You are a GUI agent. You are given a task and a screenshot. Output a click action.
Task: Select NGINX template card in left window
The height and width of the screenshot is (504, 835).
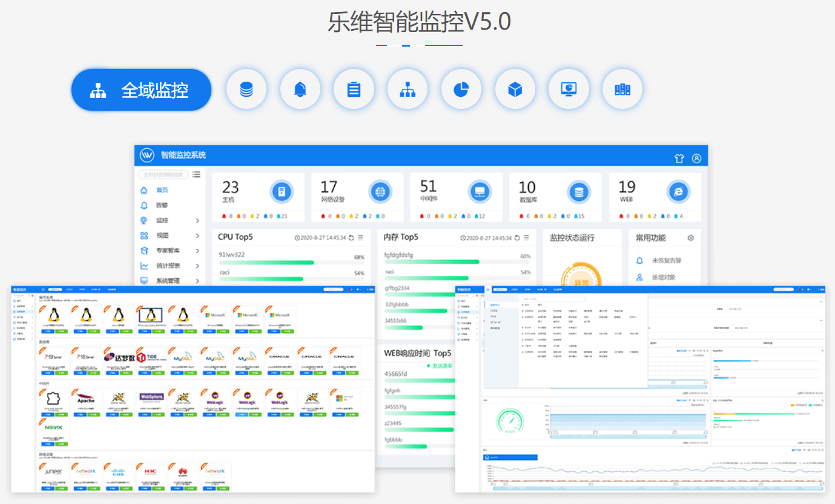click(53, 433)
